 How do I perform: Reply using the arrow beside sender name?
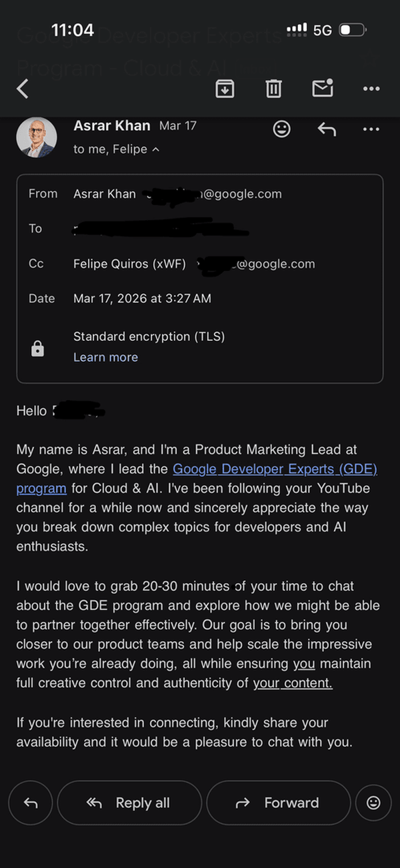[x=327, y=129]
